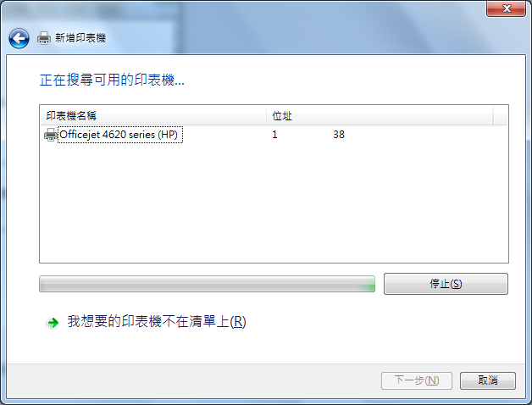
Task: Sort by the 印表機名稱 column header
Action: [x=153, y=116]
